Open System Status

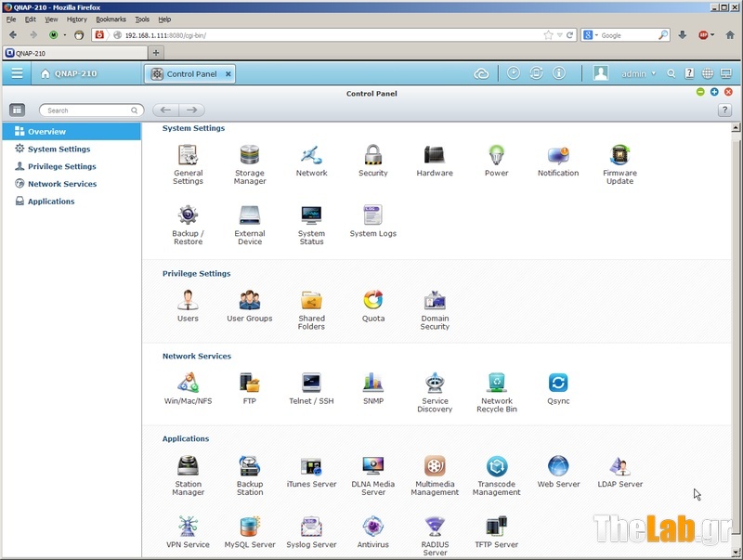click(311, 225)
